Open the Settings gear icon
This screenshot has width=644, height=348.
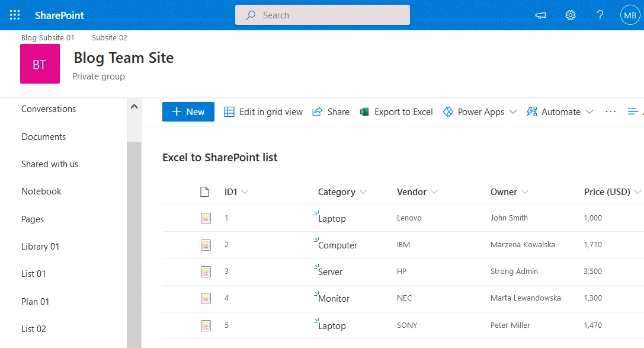[x=570, y=15]
